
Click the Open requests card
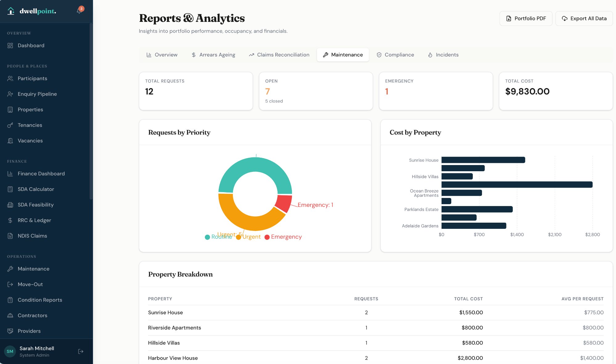[316, 91]
